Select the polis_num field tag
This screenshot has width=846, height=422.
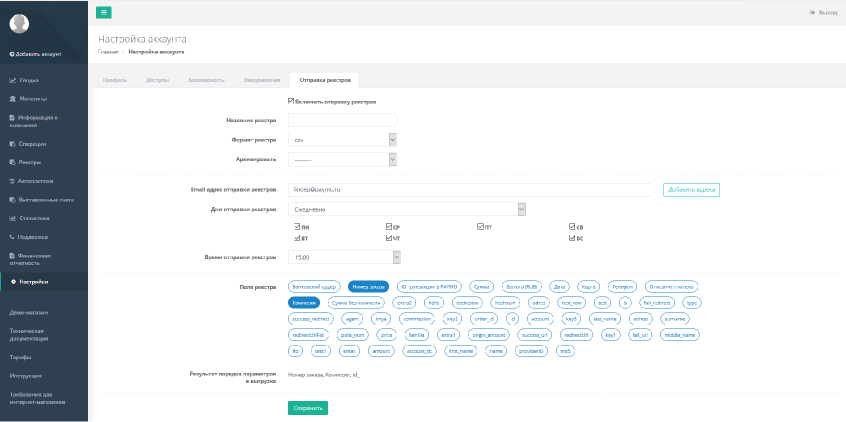click(353, 335)
